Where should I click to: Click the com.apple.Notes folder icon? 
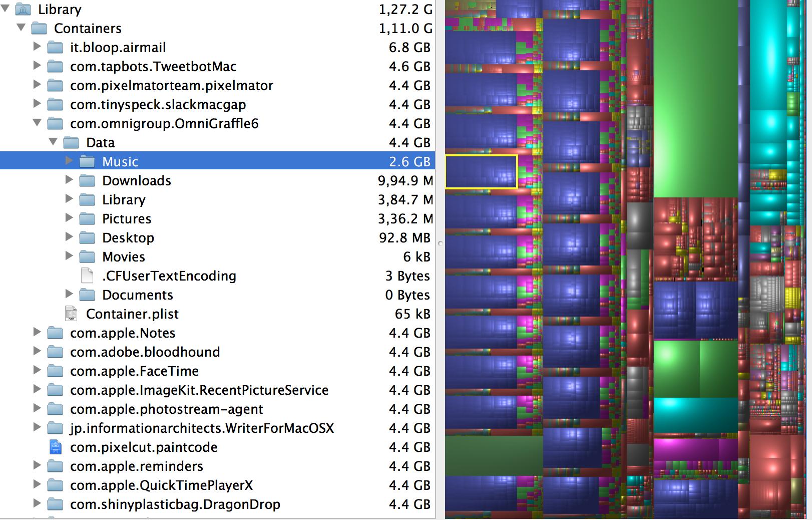(55, 333)
